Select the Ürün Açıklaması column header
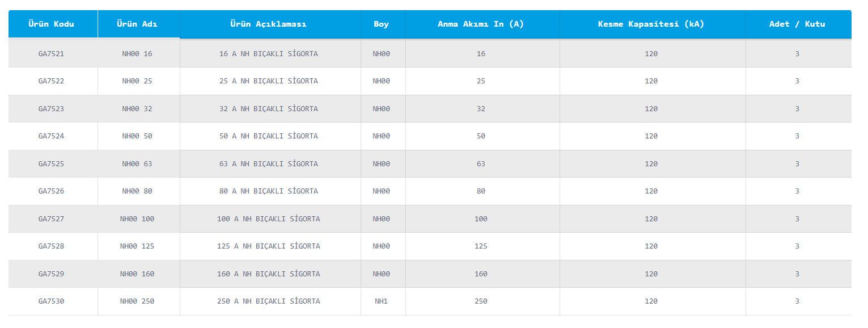This screenshot has height=328, width=868. (x=269, y=24)
